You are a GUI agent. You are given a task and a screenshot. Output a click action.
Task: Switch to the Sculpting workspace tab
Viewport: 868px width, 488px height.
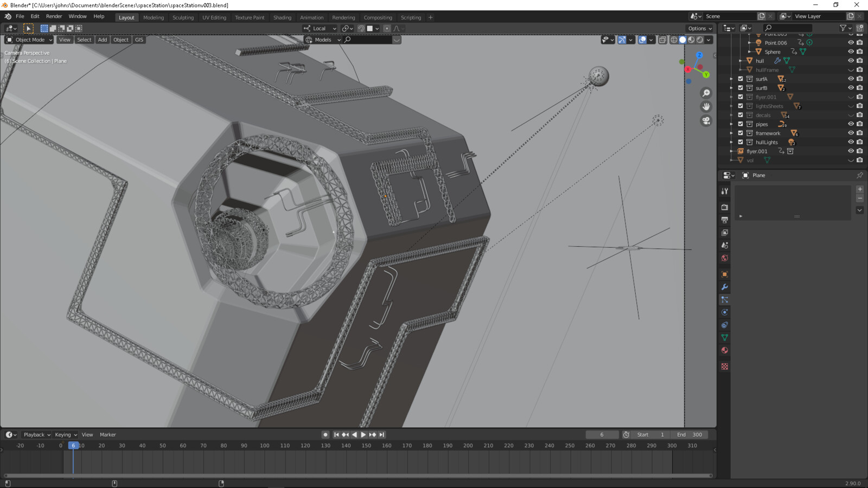pyautogui.click(x=183, y=17)
